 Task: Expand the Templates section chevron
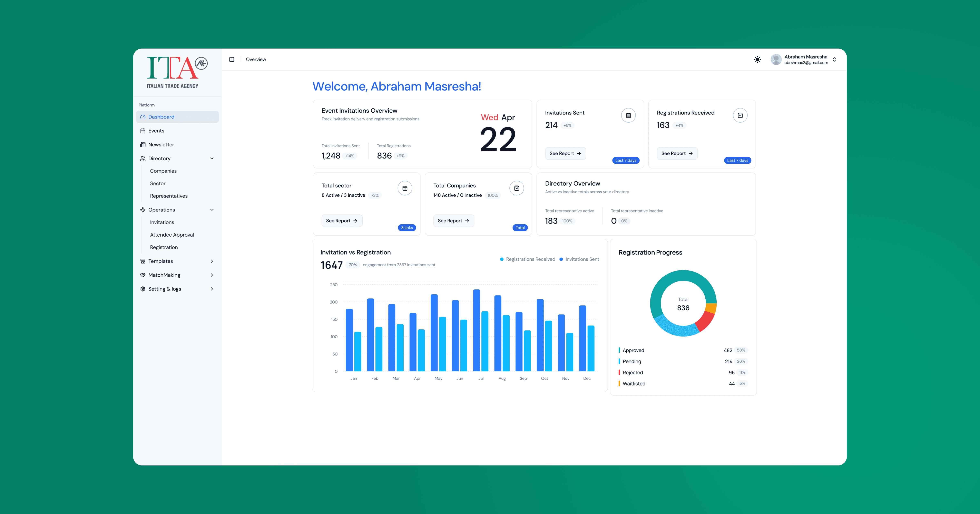click(x=212, y=261)
